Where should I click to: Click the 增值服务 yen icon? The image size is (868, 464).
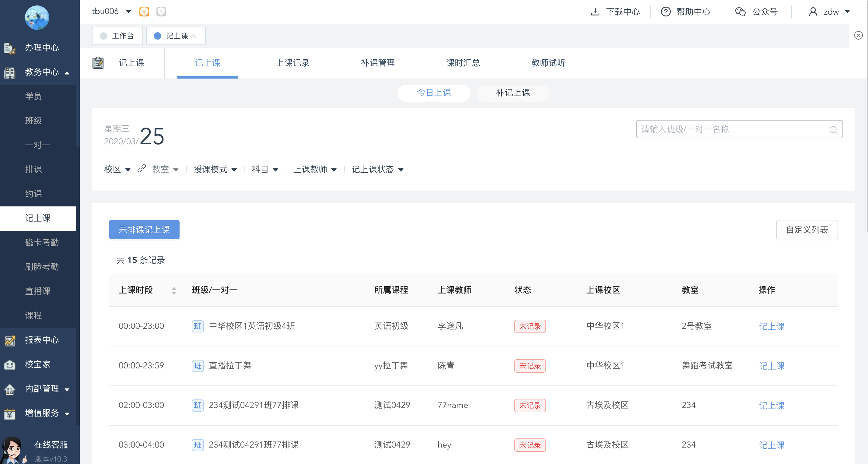click(10, 413)
